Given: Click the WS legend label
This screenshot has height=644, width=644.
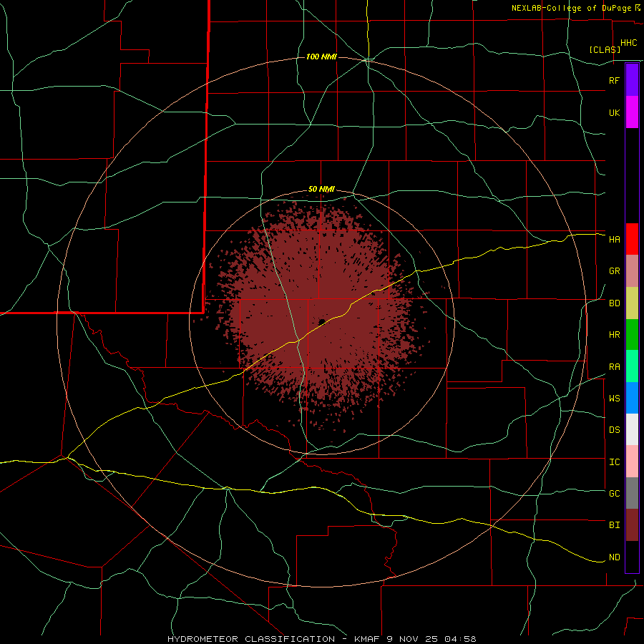Looking at the screenshot, I should click(x=614, y=399).
